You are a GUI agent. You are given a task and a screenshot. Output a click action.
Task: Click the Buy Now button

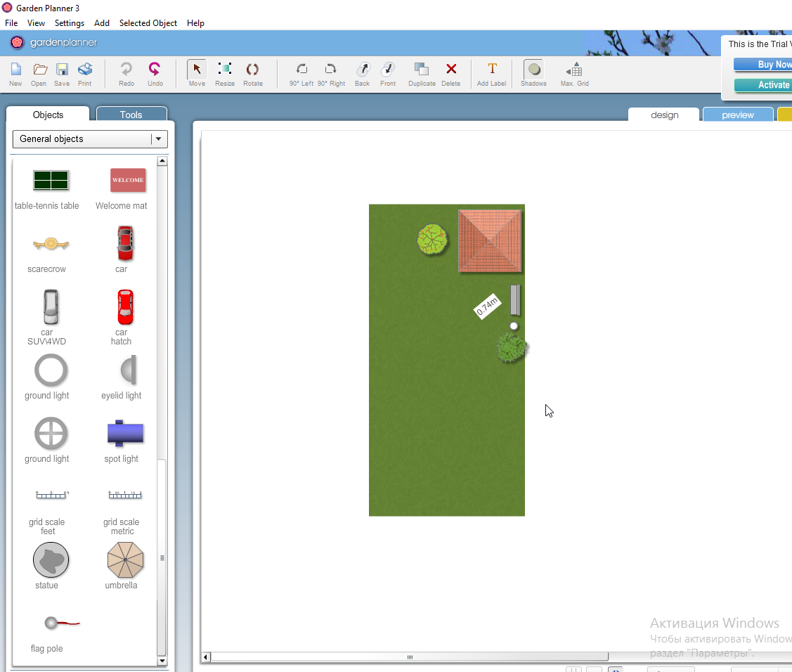[762, 64]
